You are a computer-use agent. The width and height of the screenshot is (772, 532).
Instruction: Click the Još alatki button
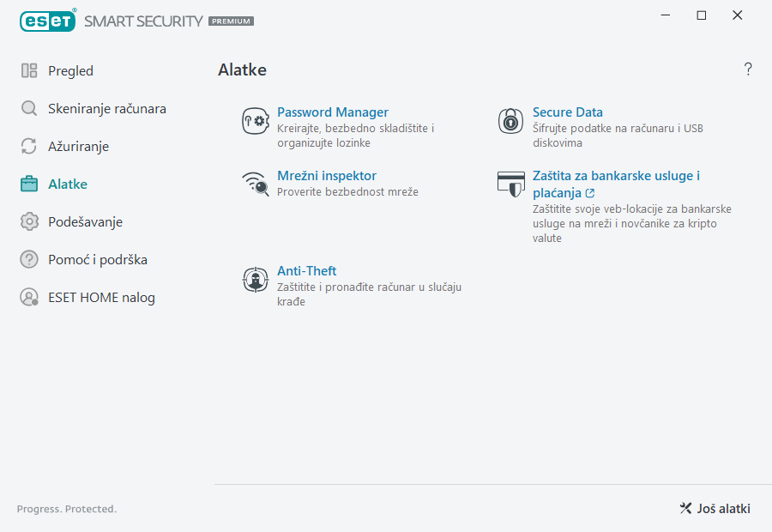[715, 508]
